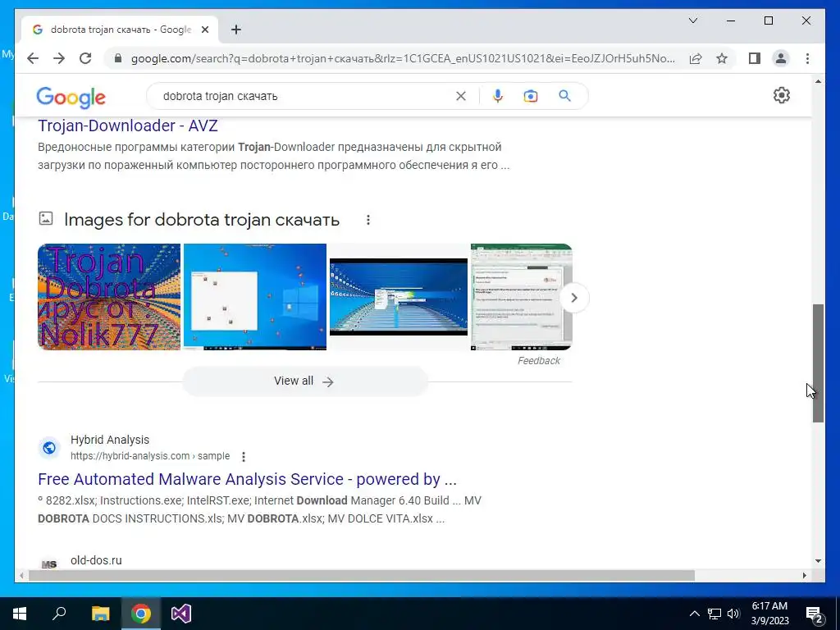Open the Chrome profile avatar
Screen dimensions: 840x630
[781, 58]
